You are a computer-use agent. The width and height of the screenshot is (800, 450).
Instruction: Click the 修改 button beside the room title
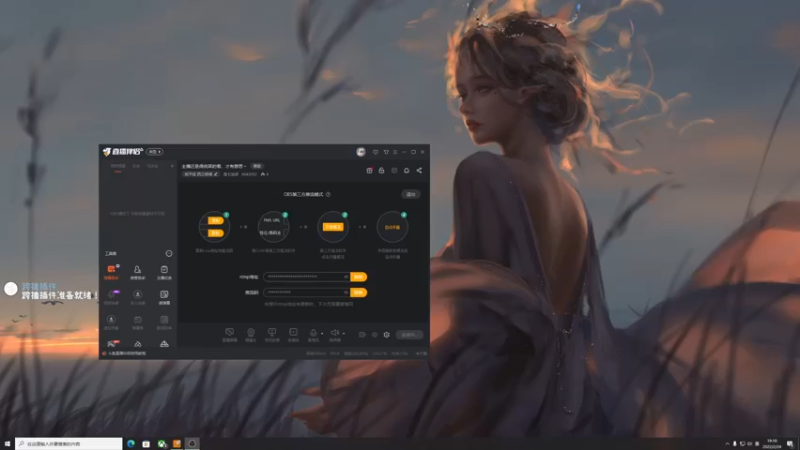click(x=257, y=166)
